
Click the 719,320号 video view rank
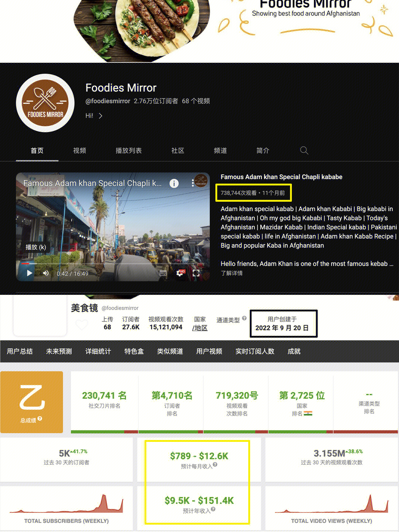(237, 396)
